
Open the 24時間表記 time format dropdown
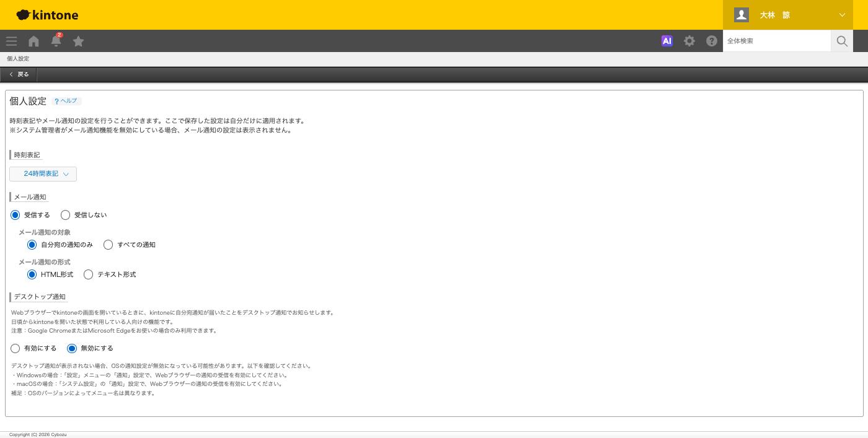click(43, 174)
